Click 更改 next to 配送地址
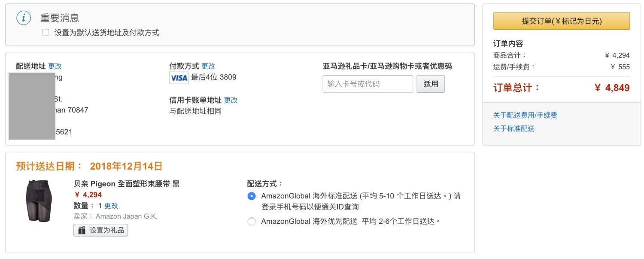This screenshot has height=259, width=644. pos(55,66)
